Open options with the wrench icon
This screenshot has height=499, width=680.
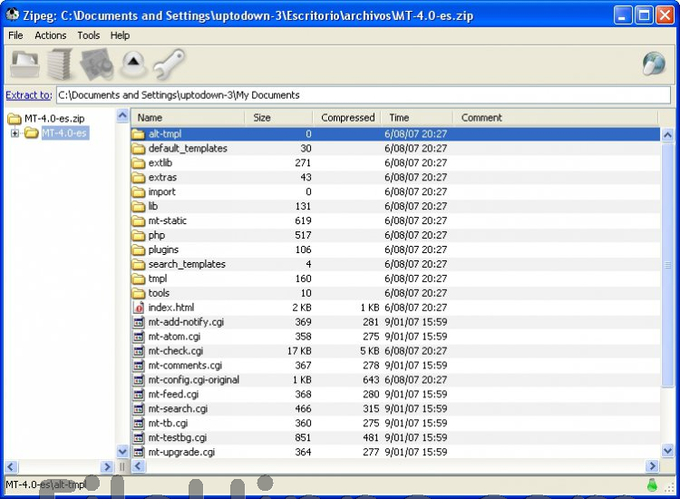169,65
